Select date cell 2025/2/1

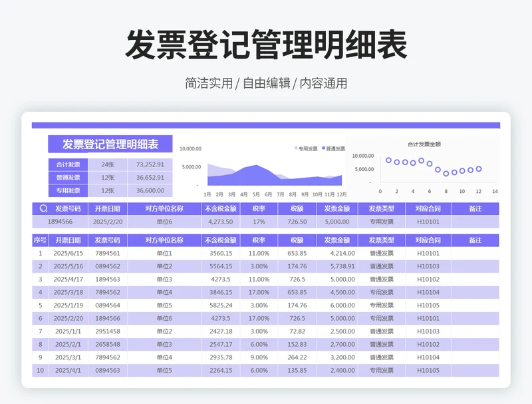(68, 344)
